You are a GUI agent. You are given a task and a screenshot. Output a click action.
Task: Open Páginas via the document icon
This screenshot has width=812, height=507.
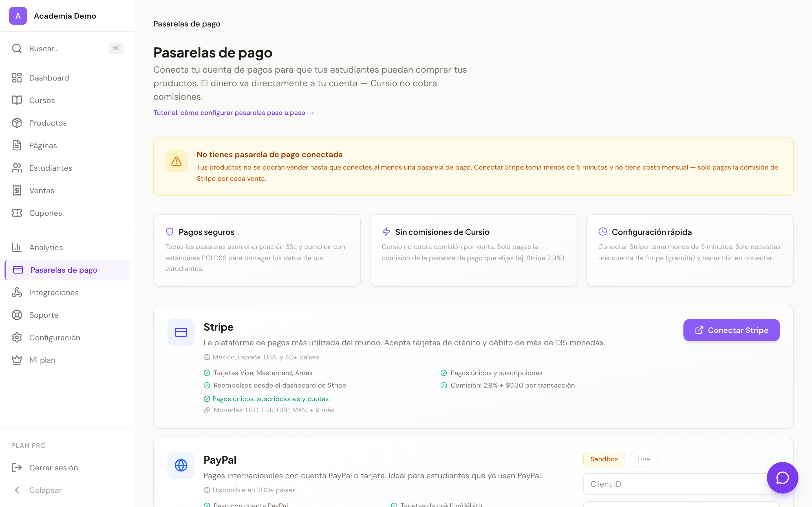[17, 145]
